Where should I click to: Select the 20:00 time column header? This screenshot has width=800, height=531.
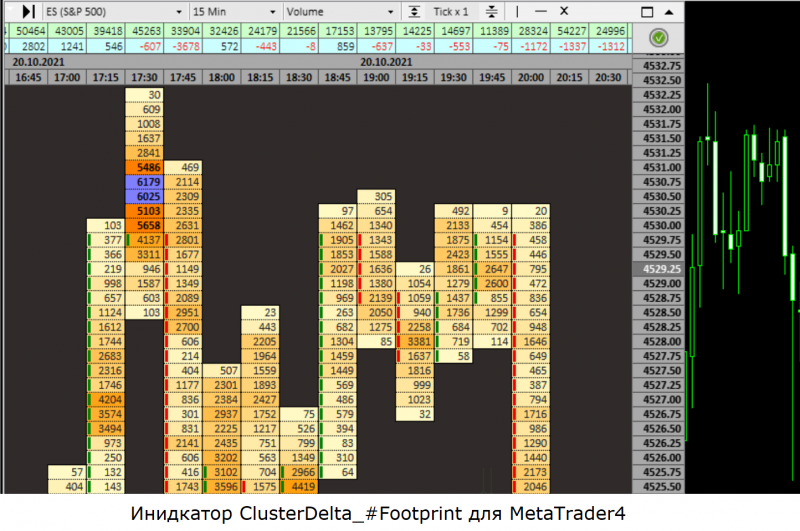(x=531, y=77)
